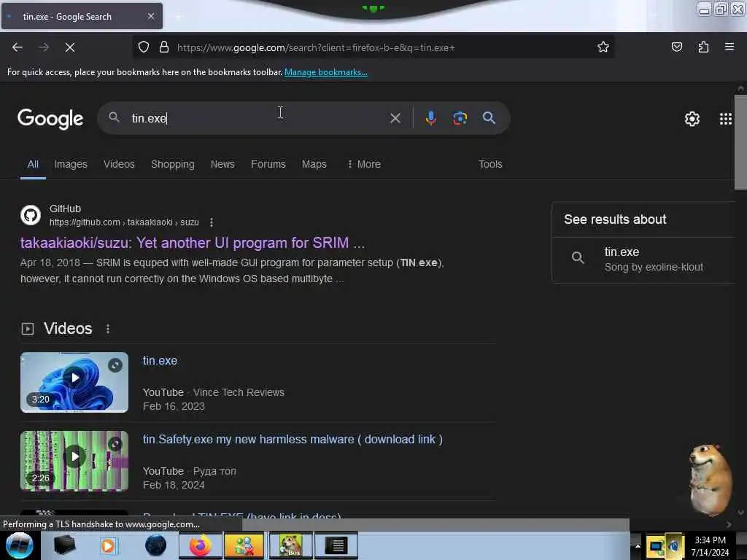Close the tin.exe Google Search tab
This screenshot has width=747, height=560.
(150, 16)
